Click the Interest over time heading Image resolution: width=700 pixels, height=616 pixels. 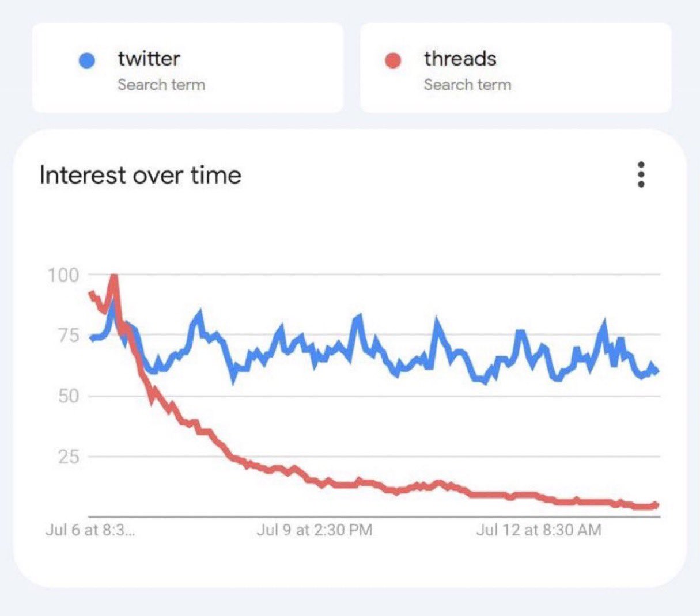click(140, 175)
